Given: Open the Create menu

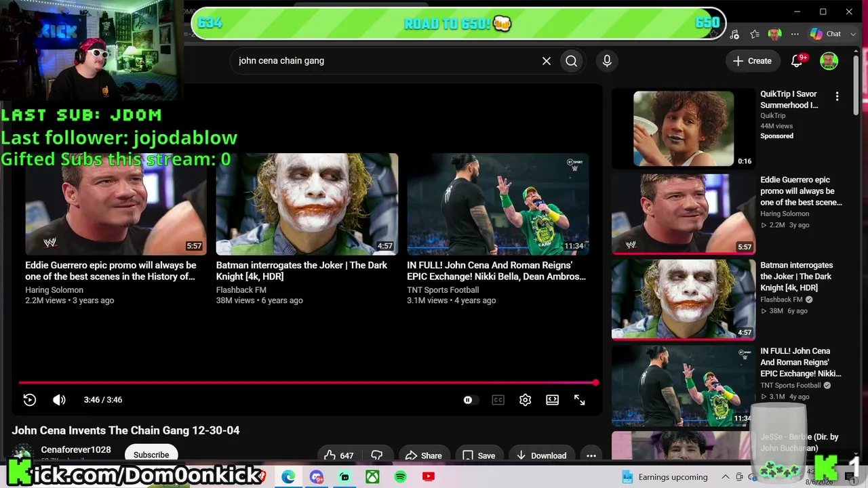Looking at the screenshot, I should (752, 61).
